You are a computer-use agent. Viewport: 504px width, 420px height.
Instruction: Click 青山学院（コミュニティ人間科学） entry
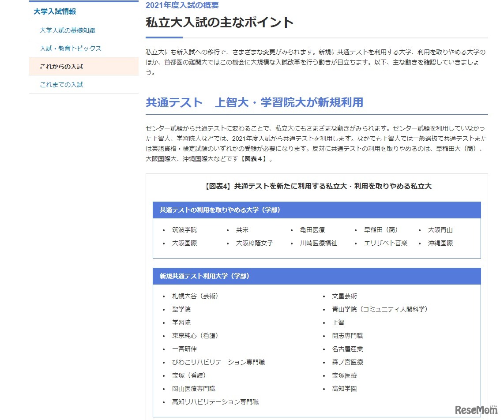(x=379, y=309)
